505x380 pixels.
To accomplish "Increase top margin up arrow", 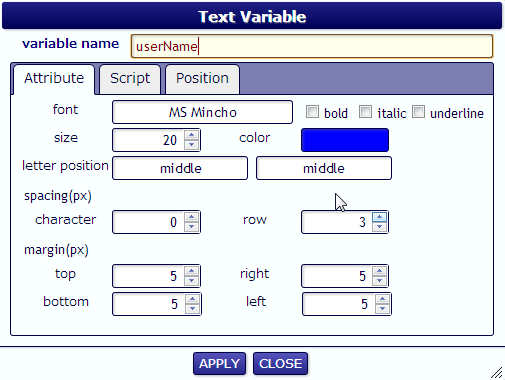I will tap(191, 271).
